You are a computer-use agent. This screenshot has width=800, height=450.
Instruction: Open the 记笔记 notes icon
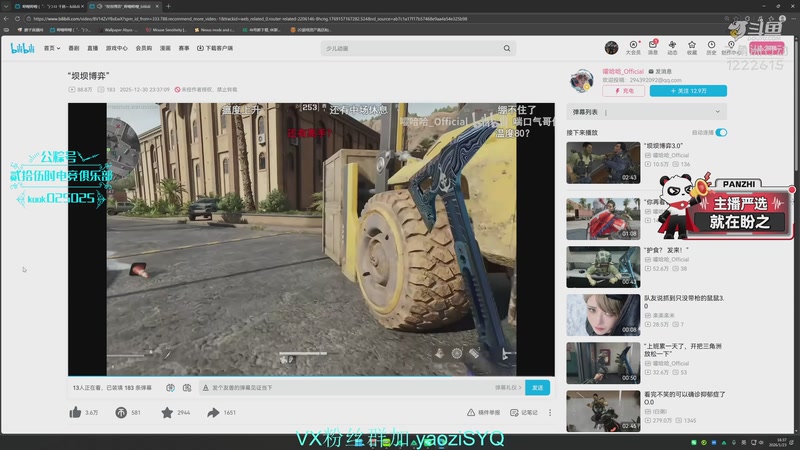pos(513,412)
